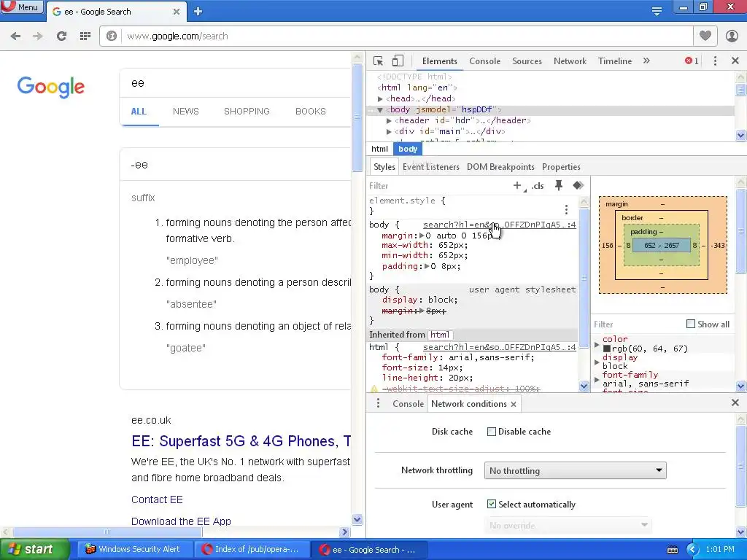Click the Styles Filter input field
This screenshot has height=560, width=747.
[438, 186]
